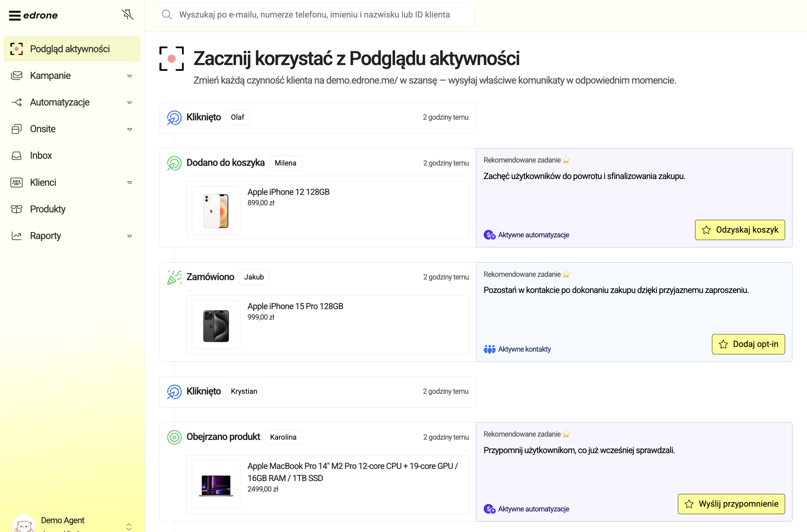Click the Demo Agent name

(62, 521)
